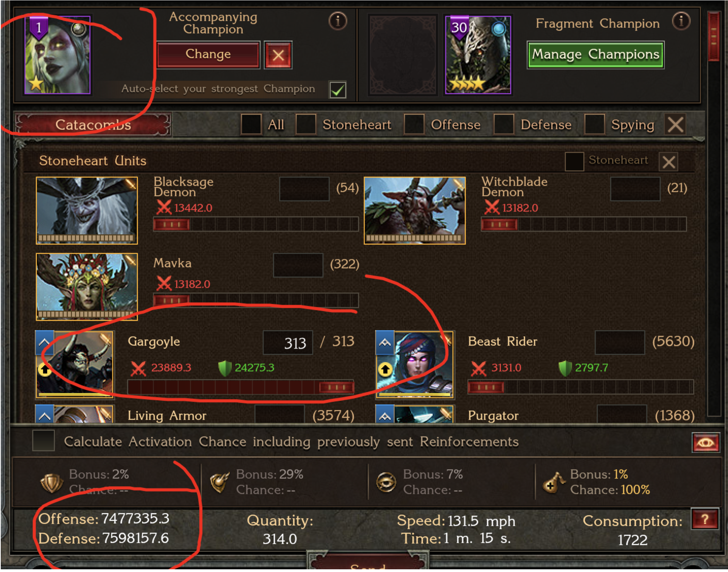The image size is (728, 572).
Task: Check the All filter checkbox
Action: (251, 124)
